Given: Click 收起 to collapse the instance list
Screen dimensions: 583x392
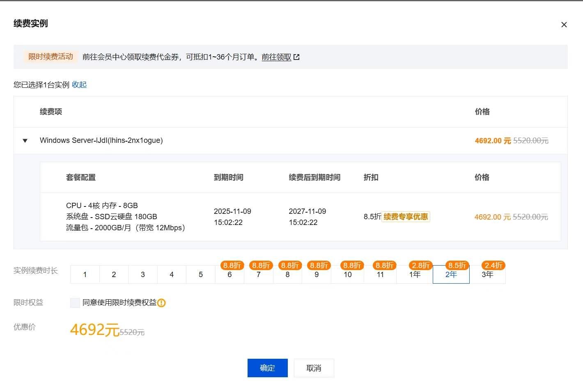Looking at the screenshot, I should click(79, 85).
